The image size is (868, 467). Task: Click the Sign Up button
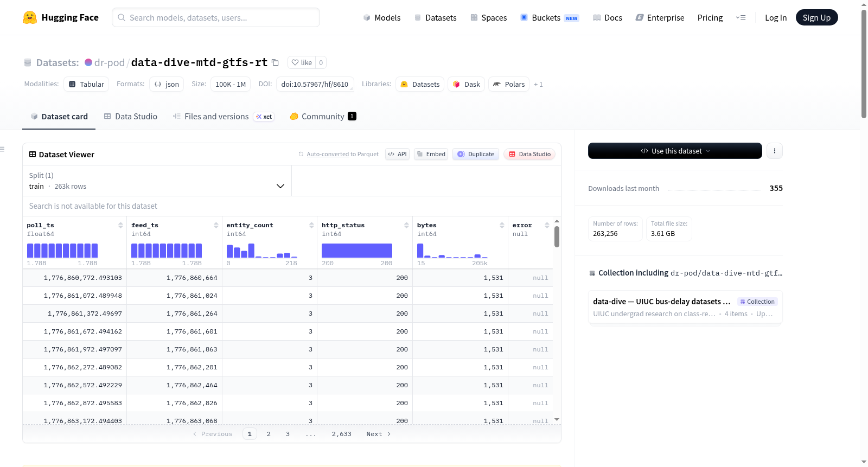point(816,17)
